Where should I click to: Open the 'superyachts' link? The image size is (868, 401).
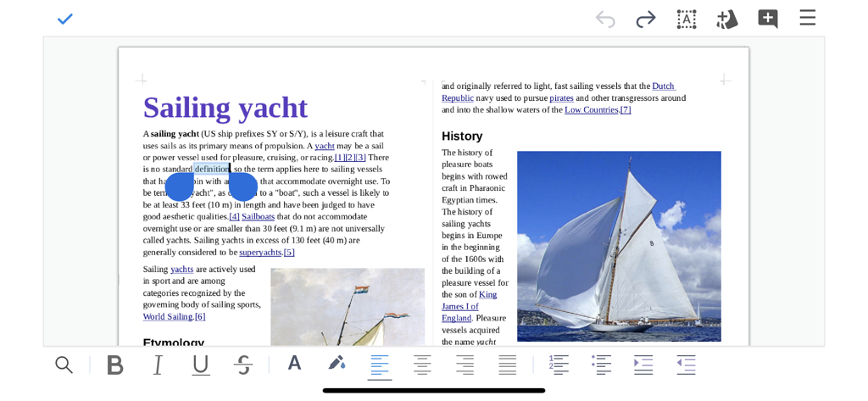point(260,253)
